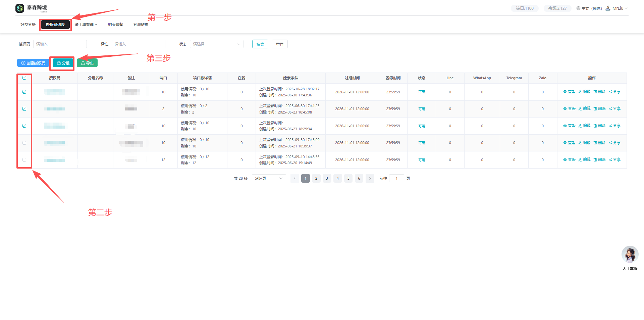This screenshot has height=320, width=644.
Task: Click the view (查看) eye icon in first row
Action: coord(565,92)
